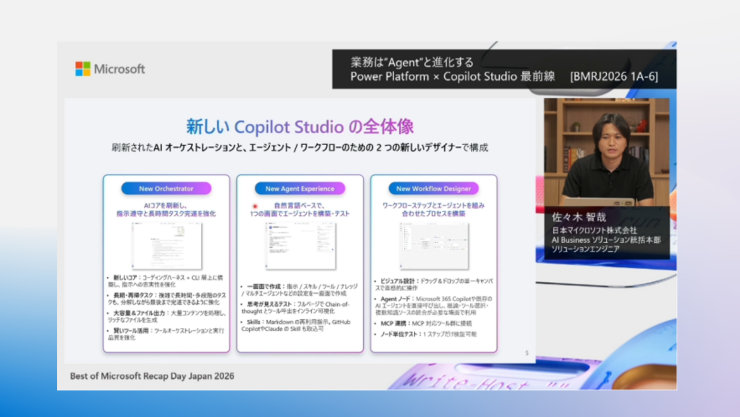Click the Agent ノード bullet
The width and height of the screenshot is (740, 417).
click(x=434, y=305)
